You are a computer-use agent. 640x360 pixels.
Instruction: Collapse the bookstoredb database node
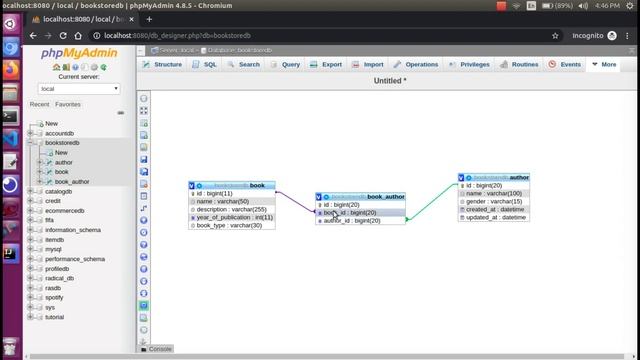(30, 143)
